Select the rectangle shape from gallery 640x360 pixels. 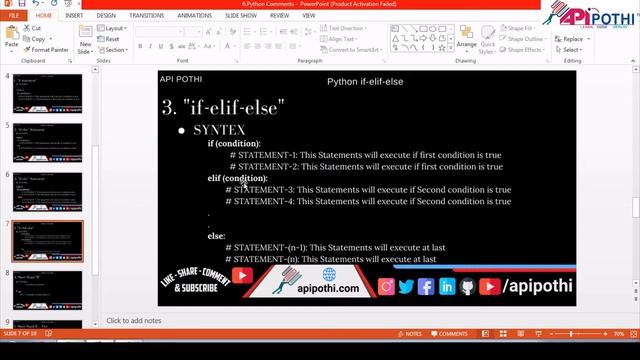[x=423, y=29]
